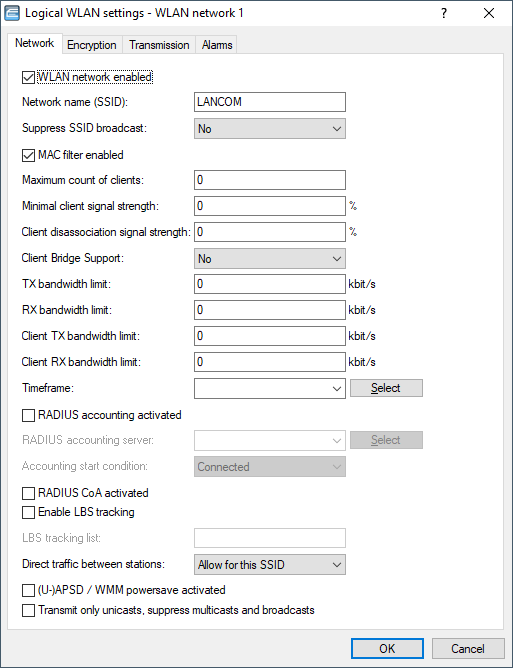Screen dimensions: 513x668
Task: Click the 'Client Bridge Support:' label
Action: coord(73,258)
